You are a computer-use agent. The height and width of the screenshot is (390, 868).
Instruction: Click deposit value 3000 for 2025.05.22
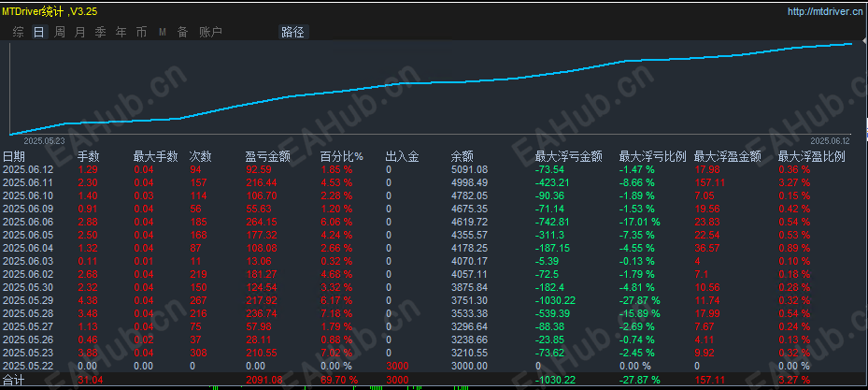point(397,367)
